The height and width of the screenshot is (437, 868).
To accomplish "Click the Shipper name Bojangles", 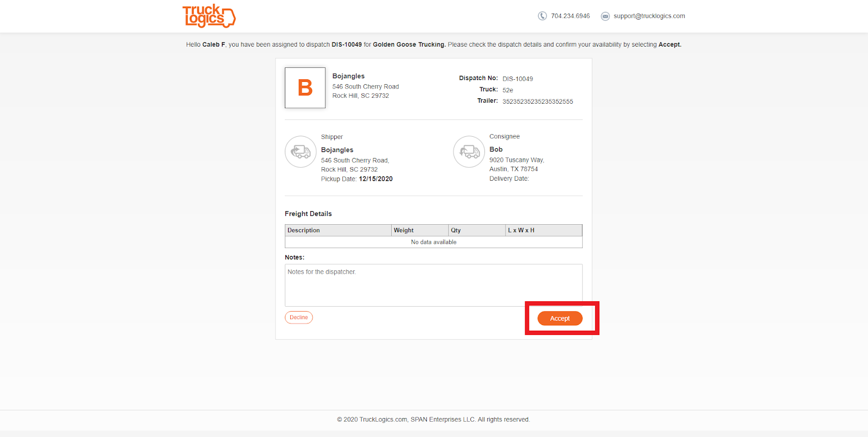I will [337, 150].
